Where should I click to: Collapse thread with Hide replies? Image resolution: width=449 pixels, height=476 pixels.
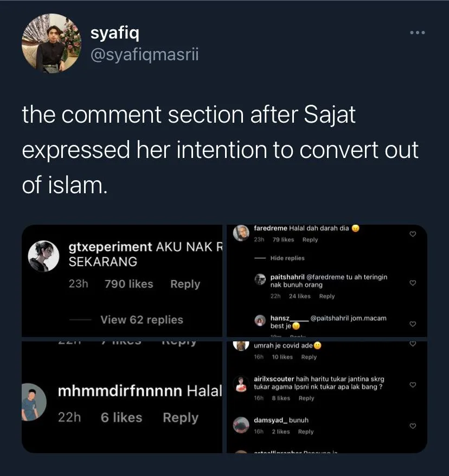point(287,258)
